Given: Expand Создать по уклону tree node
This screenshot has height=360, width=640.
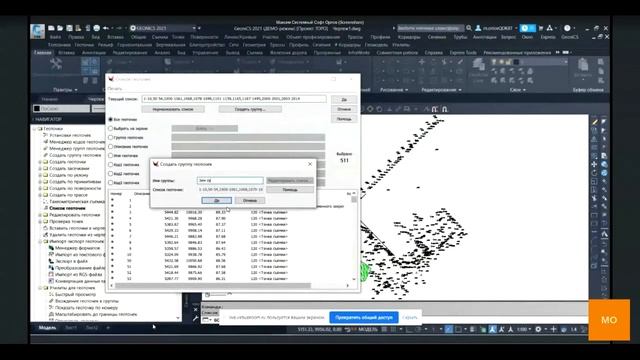Looking at the screenshot, I should pos(40,175).
